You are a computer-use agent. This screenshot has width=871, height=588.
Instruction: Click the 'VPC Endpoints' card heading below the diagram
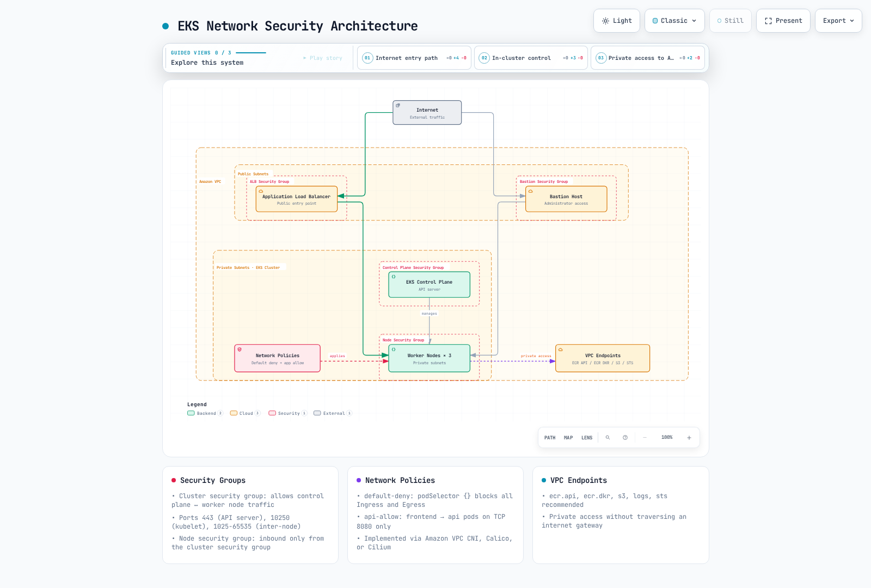(579, 480)
